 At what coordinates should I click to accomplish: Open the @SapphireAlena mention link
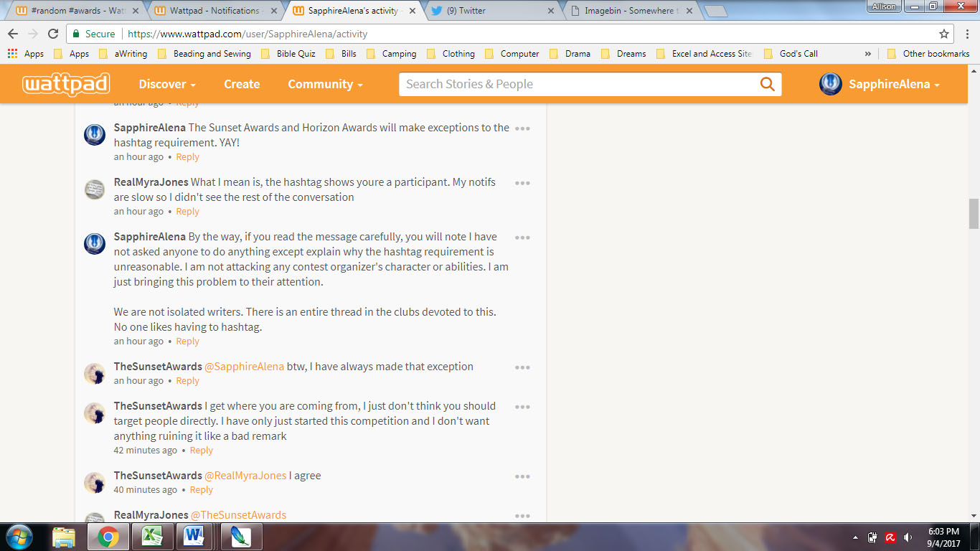coord(244,367)
